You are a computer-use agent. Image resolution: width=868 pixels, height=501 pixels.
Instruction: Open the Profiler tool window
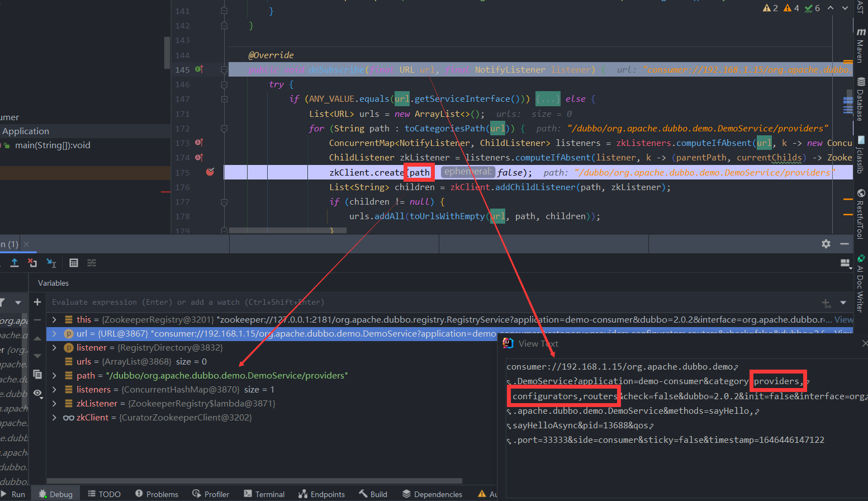(211, 494)
